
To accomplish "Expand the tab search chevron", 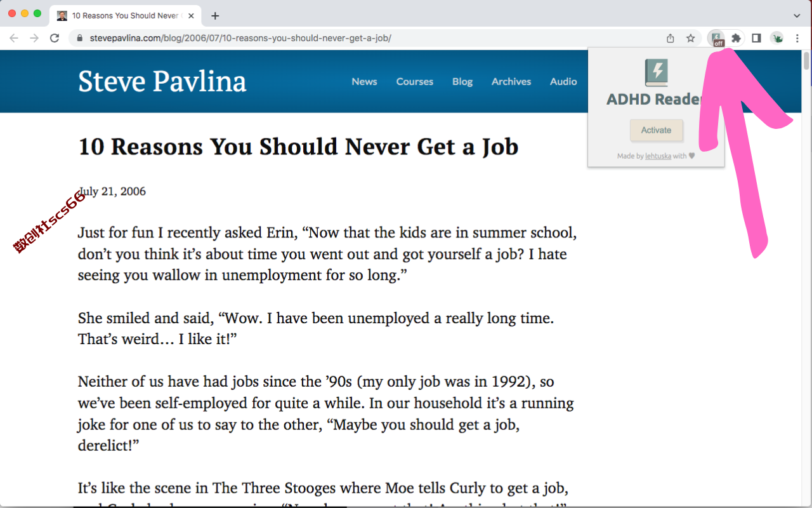I will [x=797, y=15].
